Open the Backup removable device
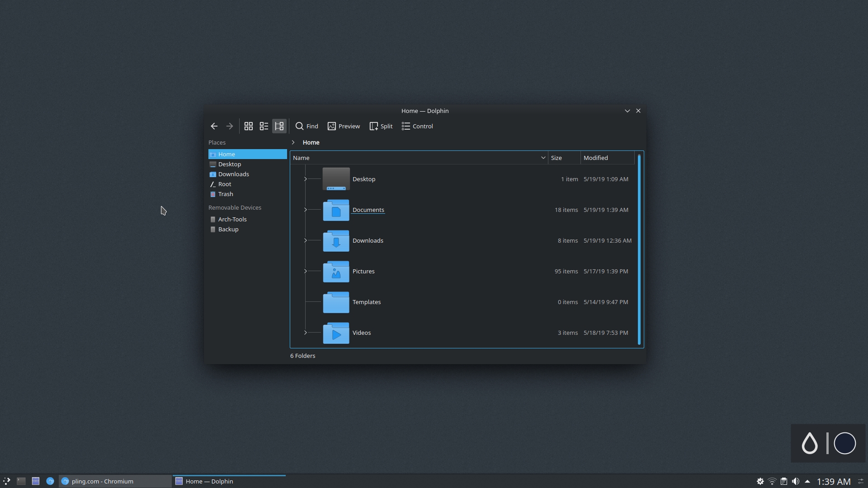The height and width of the screenshot is (488, 868). (247, 229)
